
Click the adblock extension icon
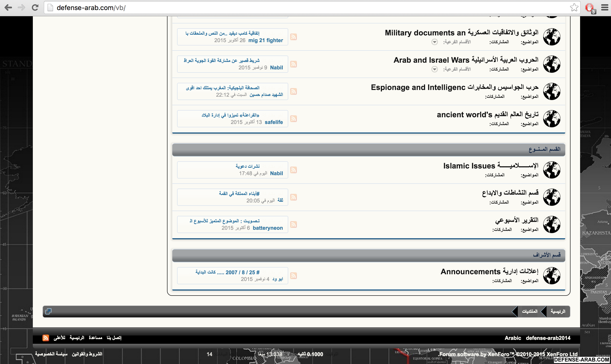[590, 8]
